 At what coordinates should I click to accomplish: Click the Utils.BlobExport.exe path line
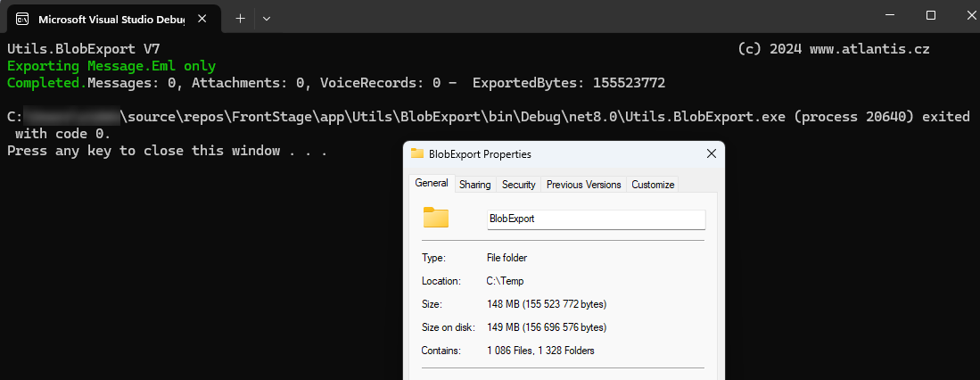click(488, 117)
